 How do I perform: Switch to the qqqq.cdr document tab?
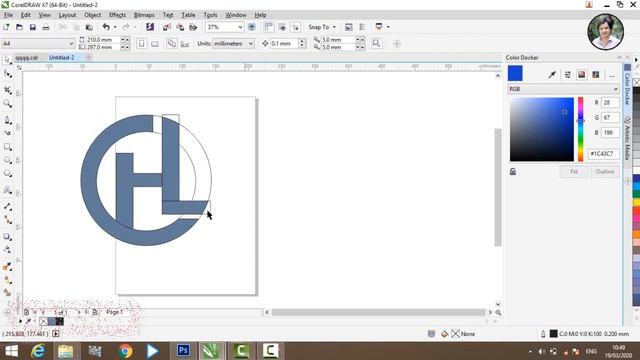(27, 58)
